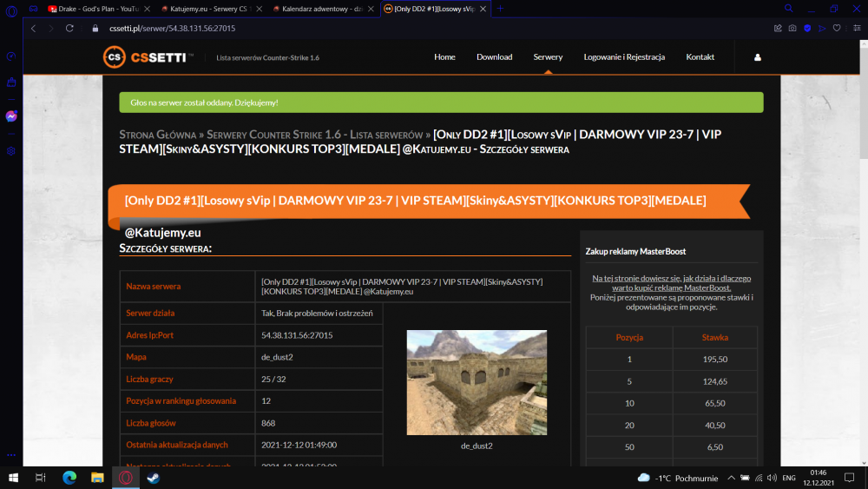This screenshot has height=489, width=868.
Task: Click the CSSETTI logo
Action: [x=148, y=57]
